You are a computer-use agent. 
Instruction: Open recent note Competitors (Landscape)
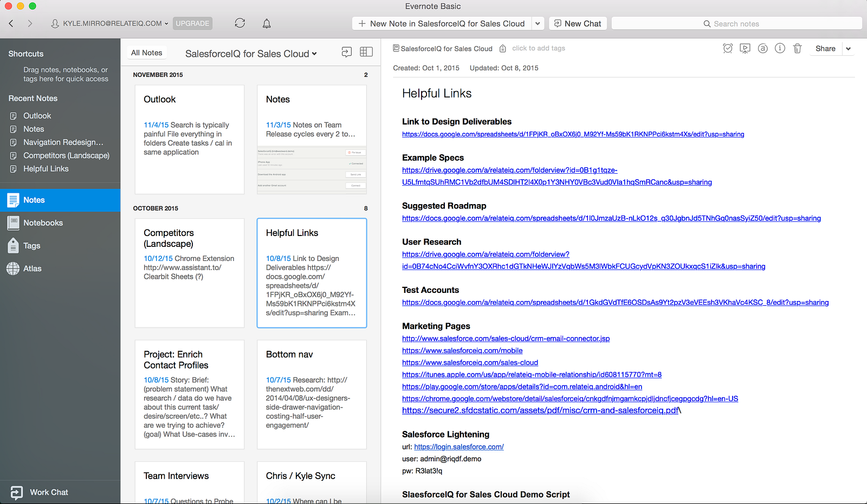pos(66,155)
